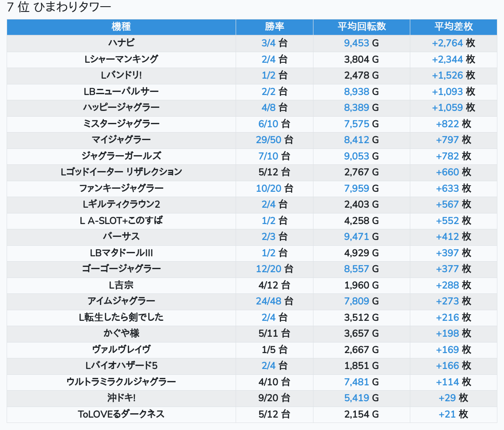The image size is (504, 430).
Task: Click the +1,059 枚 difference value
Action: click(454, 108)
